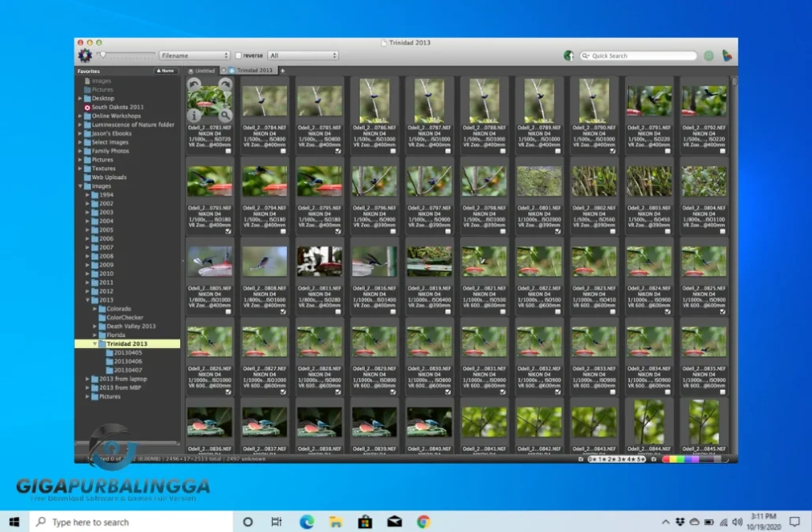Rotate the first thumbnail counterclockwise

(x=194, y=84)
